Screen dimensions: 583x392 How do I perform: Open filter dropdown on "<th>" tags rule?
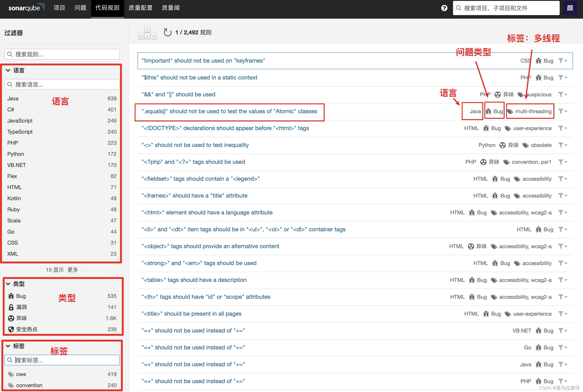[563, 297]
